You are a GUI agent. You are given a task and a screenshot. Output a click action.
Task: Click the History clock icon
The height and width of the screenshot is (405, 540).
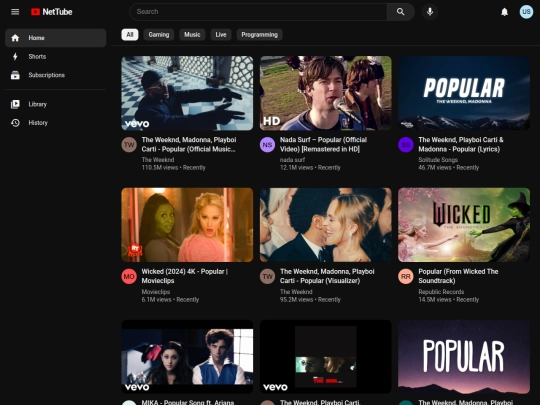(x=15, y=123)
